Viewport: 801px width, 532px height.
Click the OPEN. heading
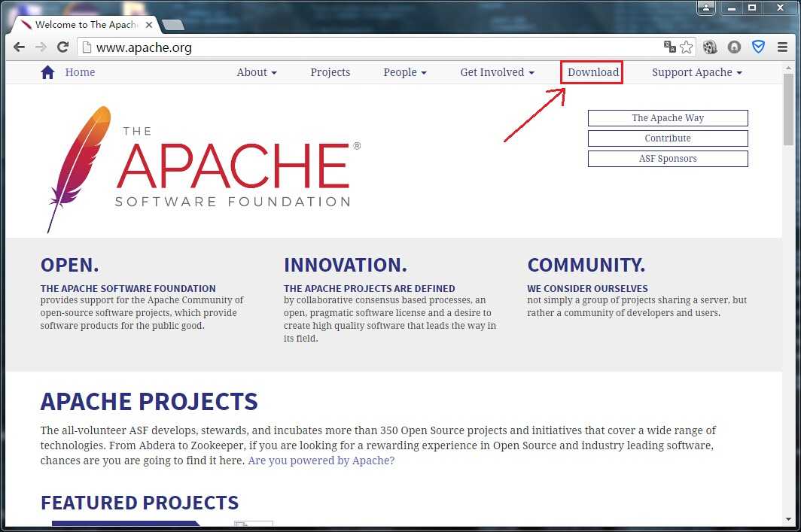click(69, 265)
